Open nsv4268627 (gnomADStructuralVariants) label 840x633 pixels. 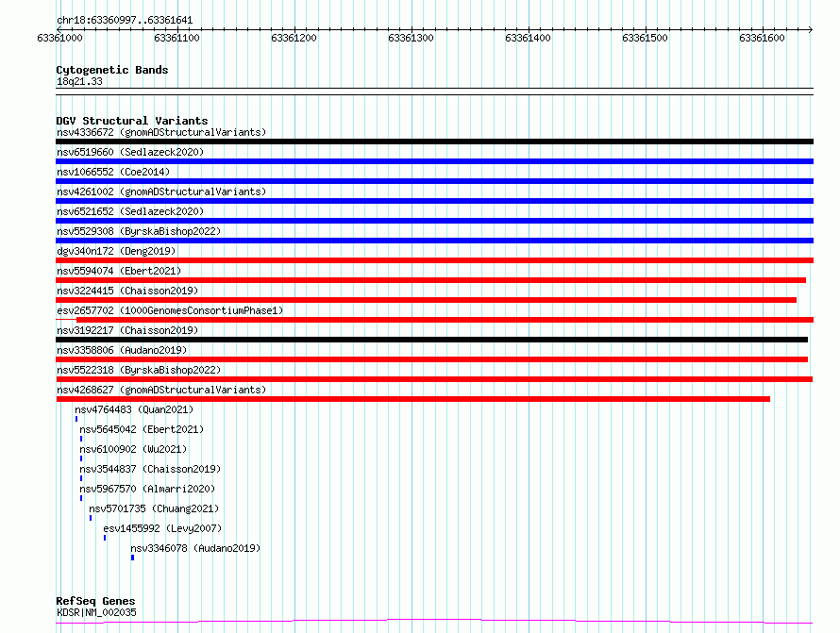click(161, 390)
